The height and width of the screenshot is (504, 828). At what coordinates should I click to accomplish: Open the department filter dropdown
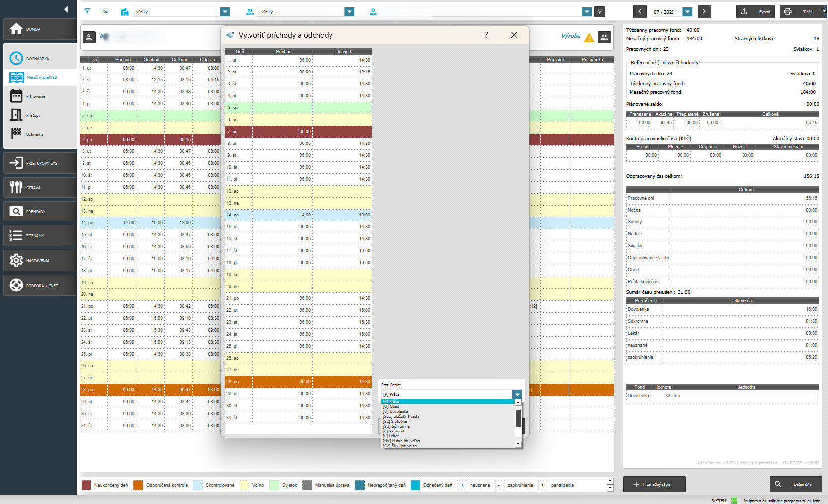click(x=225, y=12)
